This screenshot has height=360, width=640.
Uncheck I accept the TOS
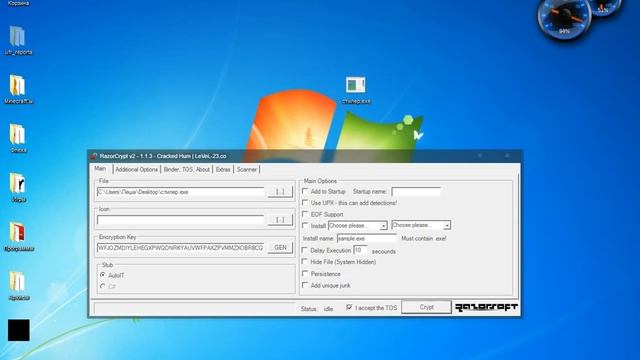349,307
